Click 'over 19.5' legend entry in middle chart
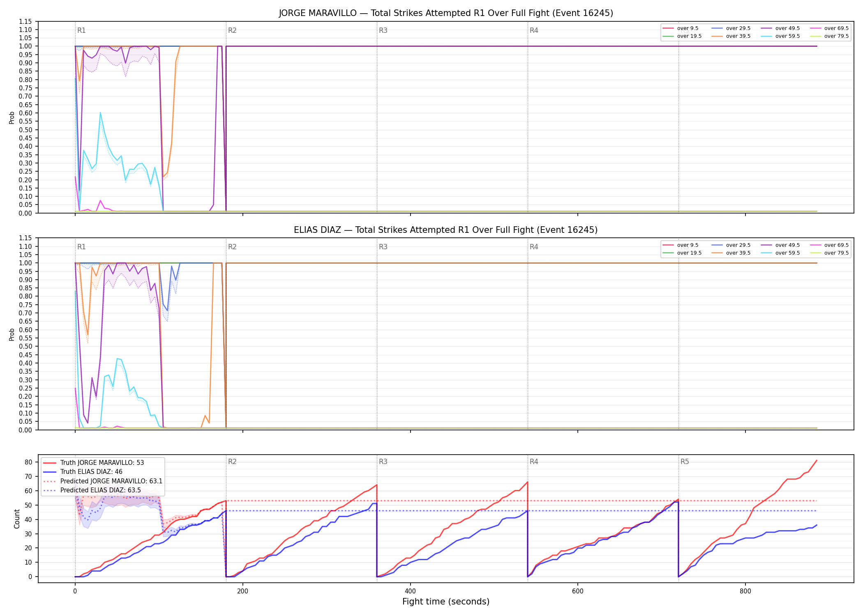 683,253
